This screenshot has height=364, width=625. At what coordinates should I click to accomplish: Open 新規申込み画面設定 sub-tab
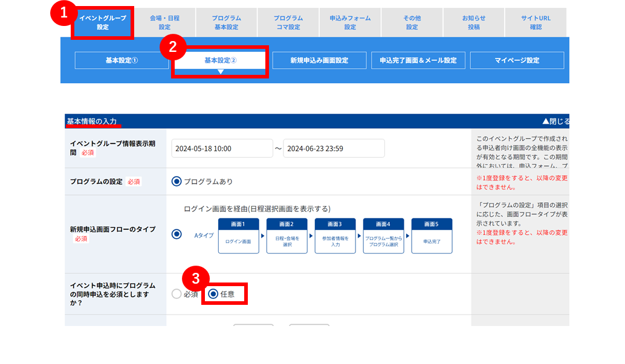coord(319,60)
